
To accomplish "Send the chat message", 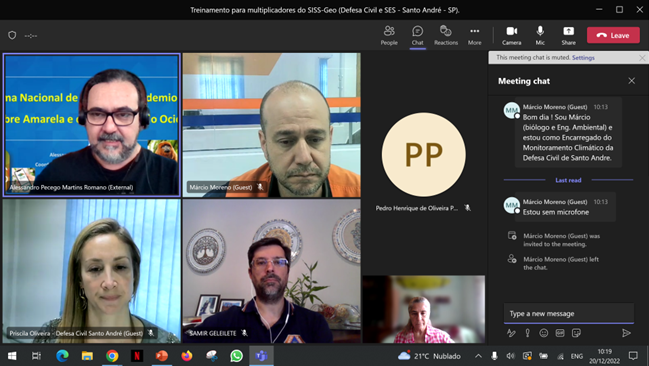I will 626,333.
